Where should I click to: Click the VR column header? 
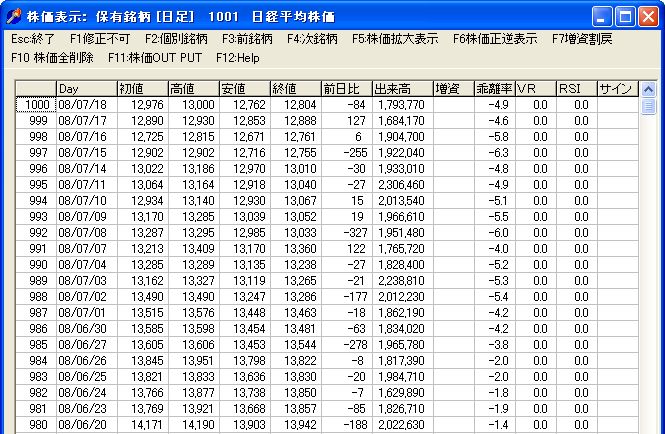[x=536, y=89]
